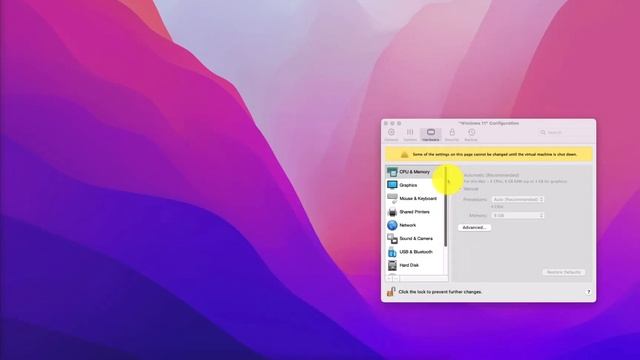The image size is (640, 360).
Task: Switch to the Options tab
Action: [x=410, y=135]
